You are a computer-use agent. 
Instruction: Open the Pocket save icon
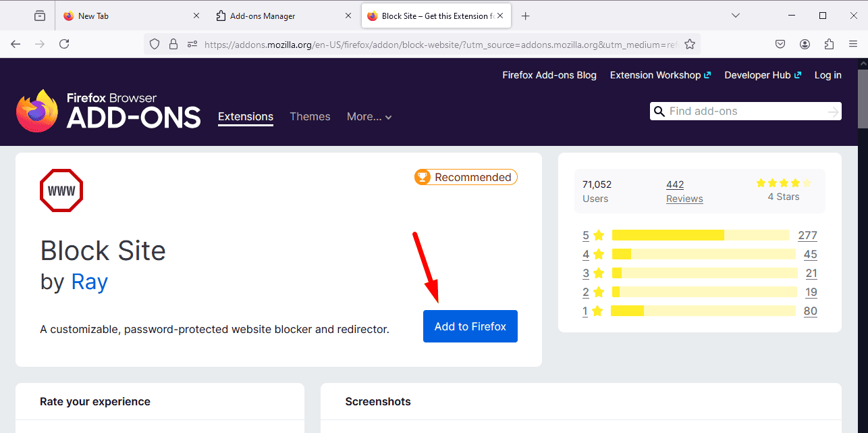coord(780,44)
